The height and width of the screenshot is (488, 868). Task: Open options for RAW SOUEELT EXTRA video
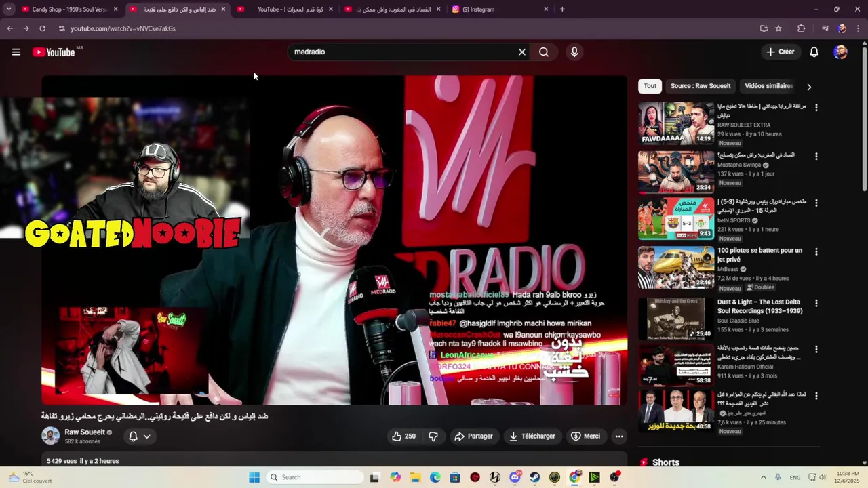pos(816,108)
